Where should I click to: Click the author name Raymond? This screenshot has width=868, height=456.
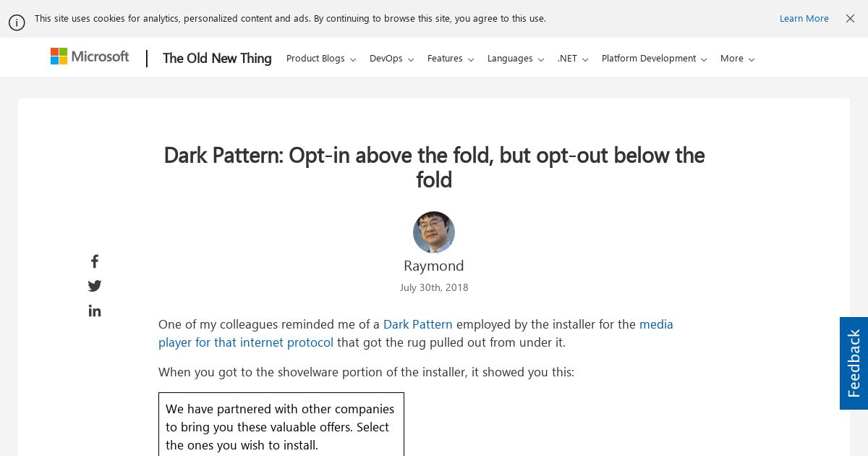434,266
